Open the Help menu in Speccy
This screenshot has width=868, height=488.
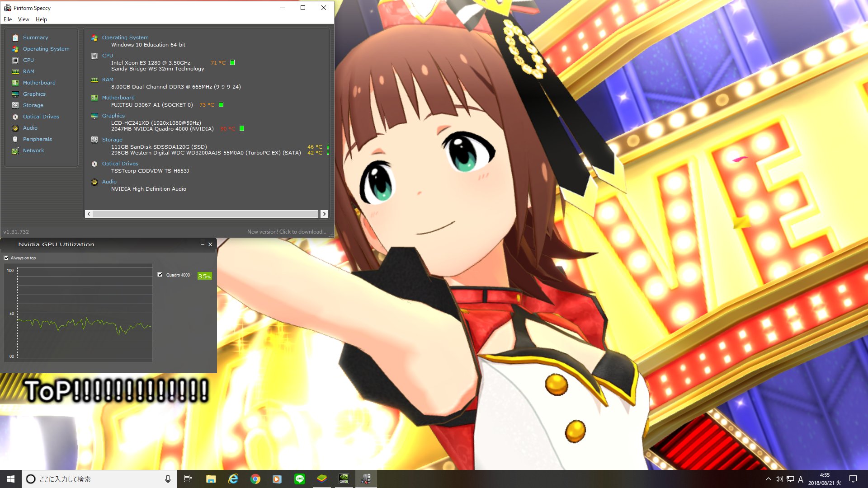[x=41, y=19]
